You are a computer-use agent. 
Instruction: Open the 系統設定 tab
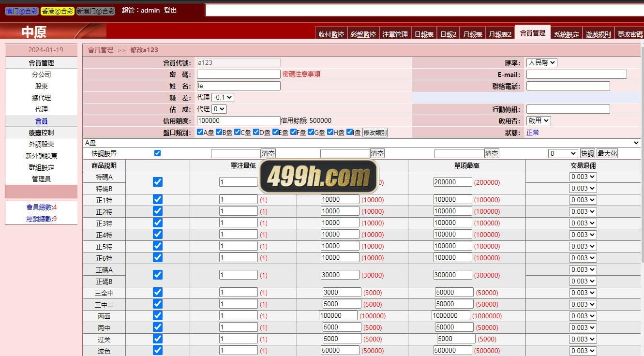pyautogui.click(x=566, y=34)
